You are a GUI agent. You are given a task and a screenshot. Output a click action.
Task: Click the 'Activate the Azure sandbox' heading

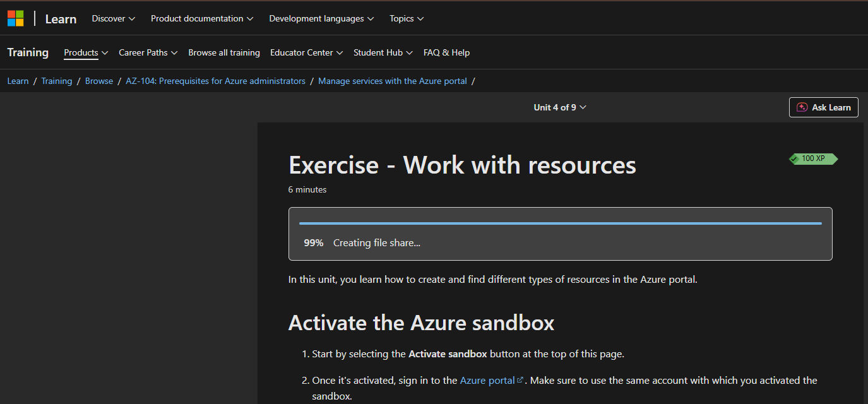click(421, 323)
